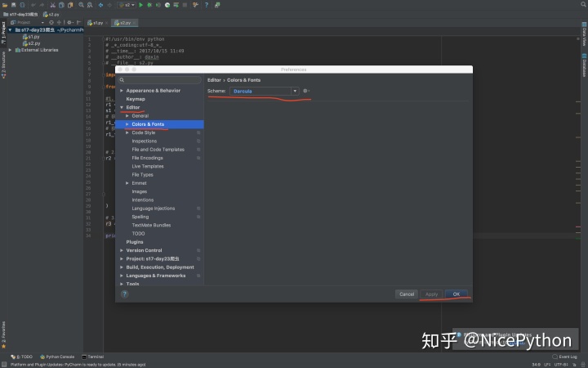
Task: Collapse the Editor settings section
Action: point(122,107)
